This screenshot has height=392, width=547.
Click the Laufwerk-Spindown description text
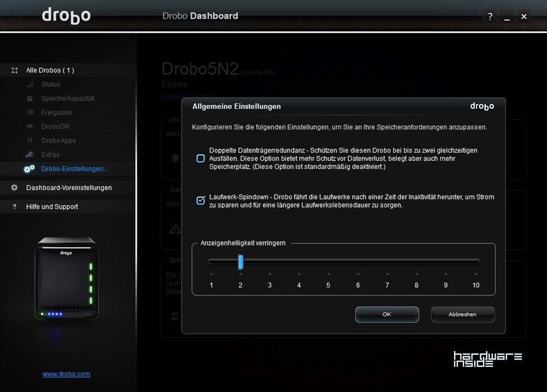(x=352, y=201)
